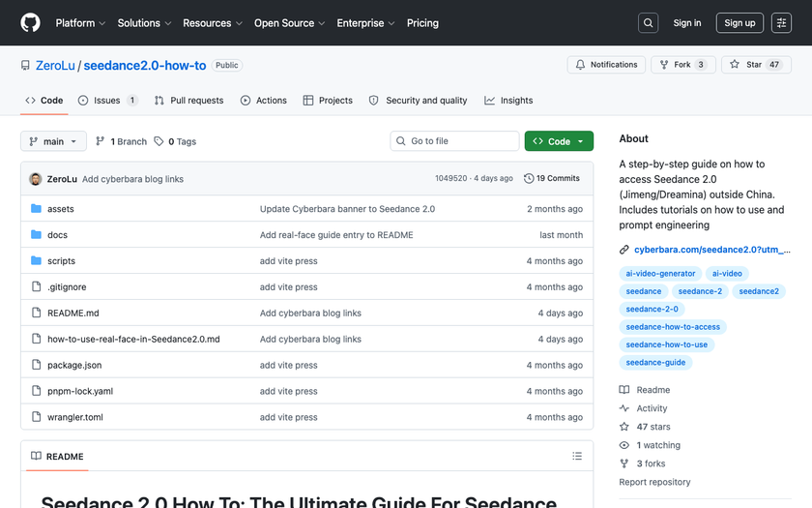This screenshot has height=508, width=812.
Task: Click the 3 forks link in sidebar
Action: 651,463
